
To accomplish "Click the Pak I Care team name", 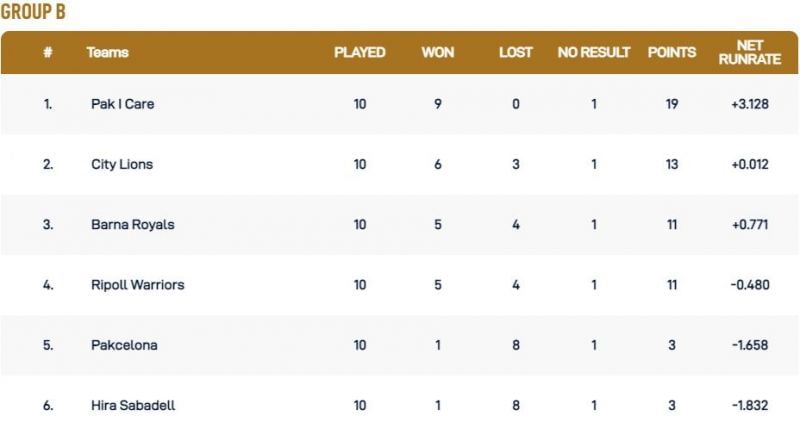I will click(122, 104).
